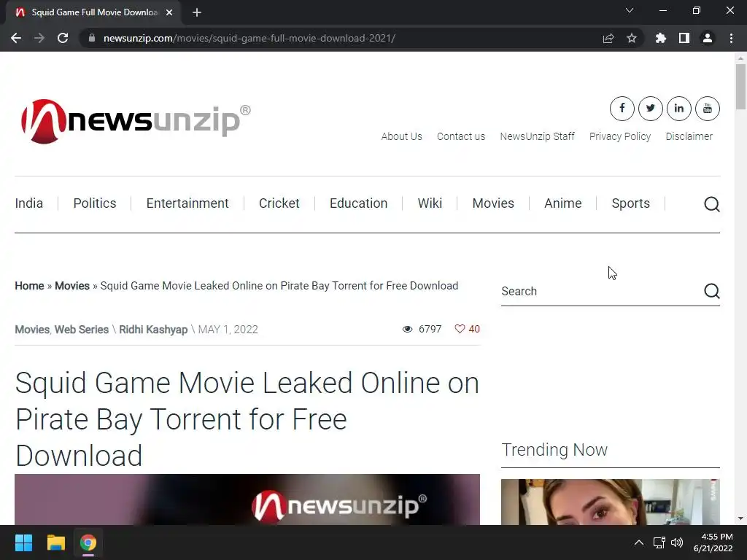Open the Disclaimer link
The height and width of the screenshot is (560, 747).
689,136
